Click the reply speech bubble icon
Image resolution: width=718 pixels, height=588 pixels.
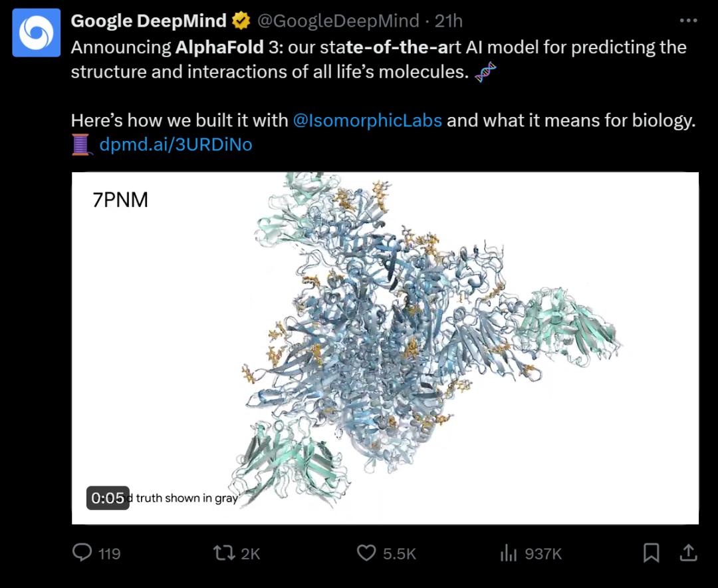[x=82, y=553]
